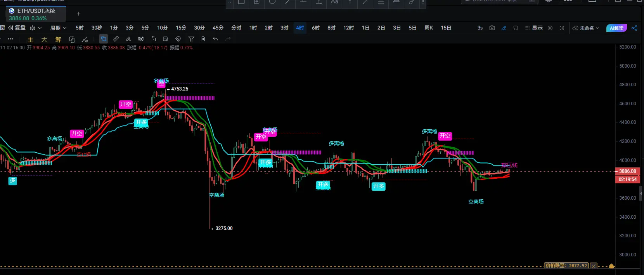The image size is (644, 275).
Task: Click the AI解读 button
Action: pos(616,28)
